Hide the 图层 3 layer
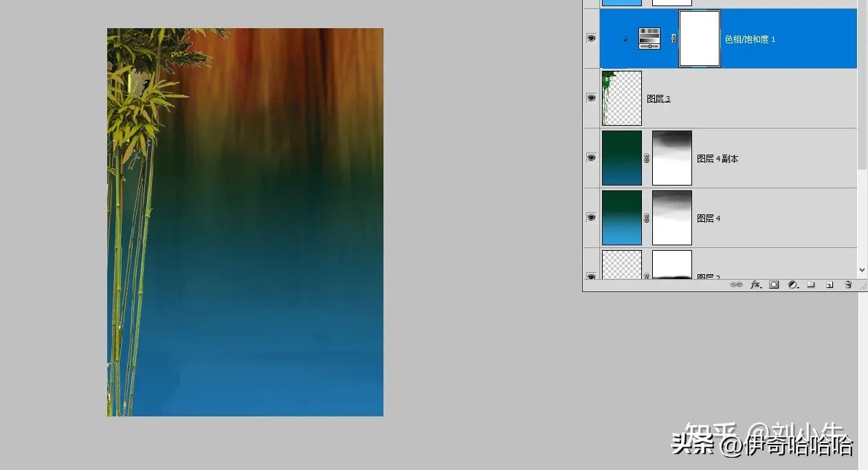The image size is (868, 470). (591, 98)
